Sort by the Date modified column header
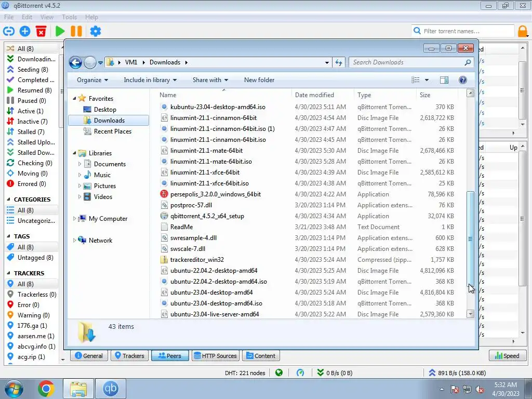The height and width of the screenshot is (399, 532). (x=322, y=95)
